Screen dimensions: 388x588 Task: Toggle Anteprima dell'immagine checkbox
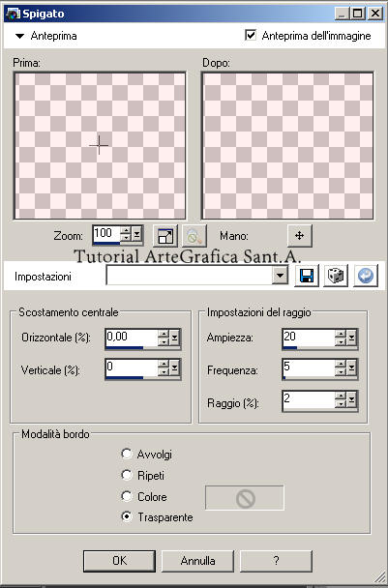(x=251, y=35)
